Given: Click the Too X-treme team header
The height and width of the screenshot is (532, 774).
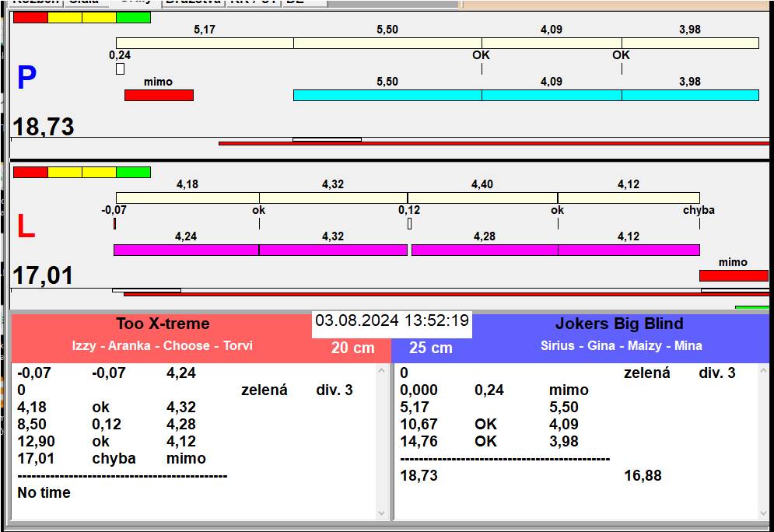Looking at the screenshot, I should (x=163, y=324).
